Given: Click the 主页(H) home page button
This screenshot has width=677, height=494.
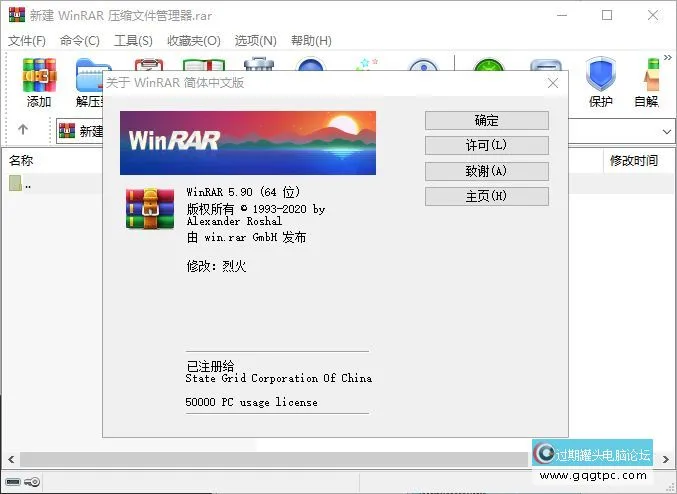Looking at the screenshot, I should click(x=487, y=196).
